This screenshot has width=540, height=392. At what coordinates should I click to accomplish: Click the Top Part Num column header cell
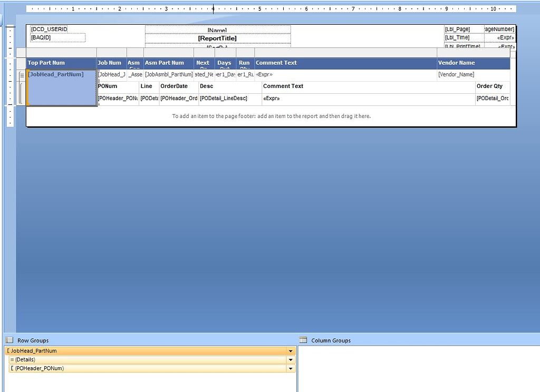tap(60, 63)
